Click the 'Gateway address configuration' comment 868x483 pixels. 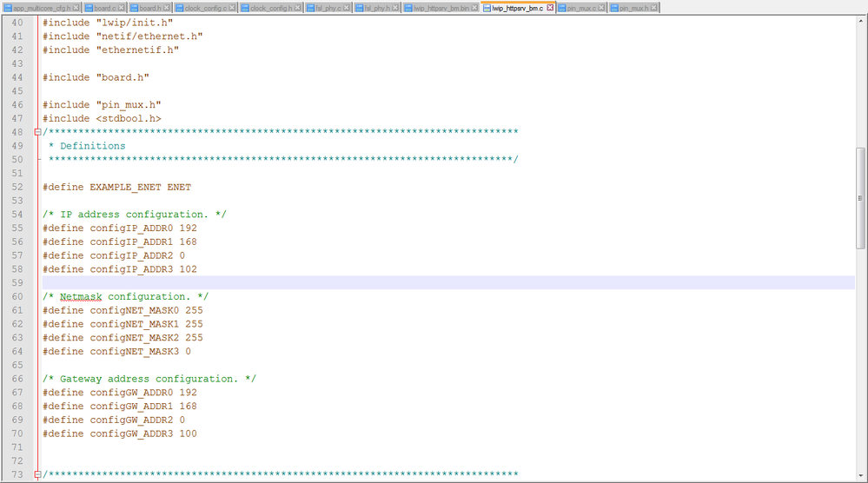click(149, 379)
